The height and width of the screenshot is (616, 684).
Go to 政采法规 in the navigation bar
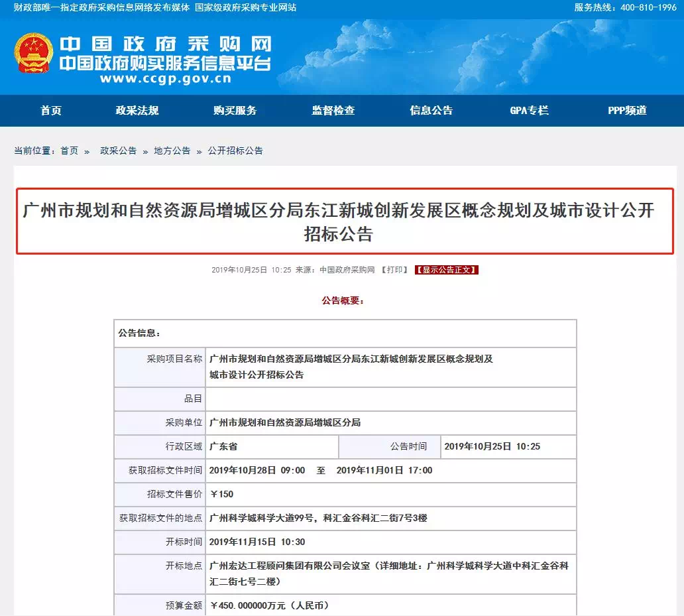tap(137, 111)
